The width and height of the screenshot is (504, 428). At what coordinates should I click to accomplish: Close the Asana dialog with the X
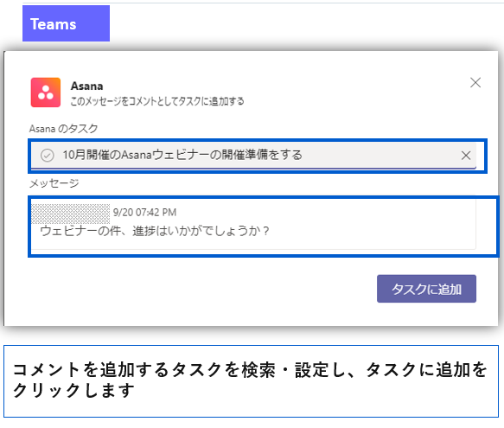click(x=475, y=83)
